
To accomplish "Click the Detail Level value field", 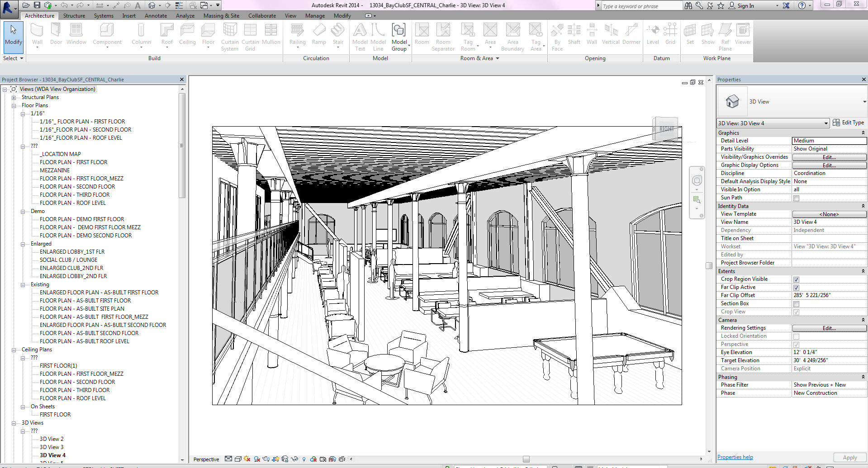I will (829, 141).
